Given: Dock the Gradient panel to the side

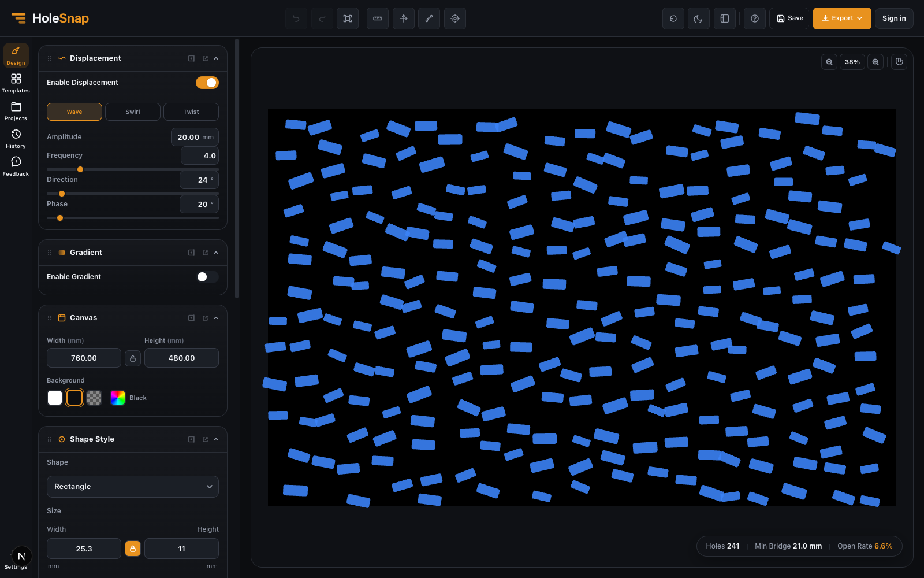Looking at the screenshot, I should click(x=191, y=253).
